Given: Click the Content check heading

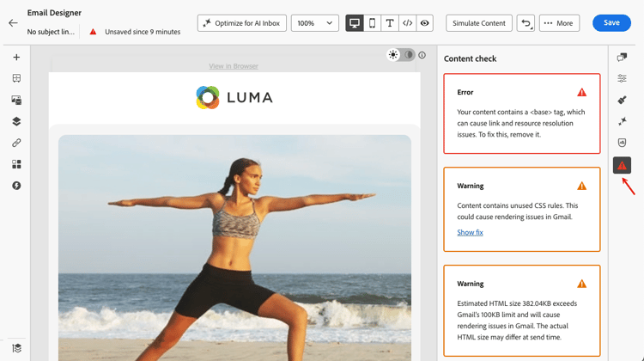Looking at the screenshot, I should click(470, 58).
